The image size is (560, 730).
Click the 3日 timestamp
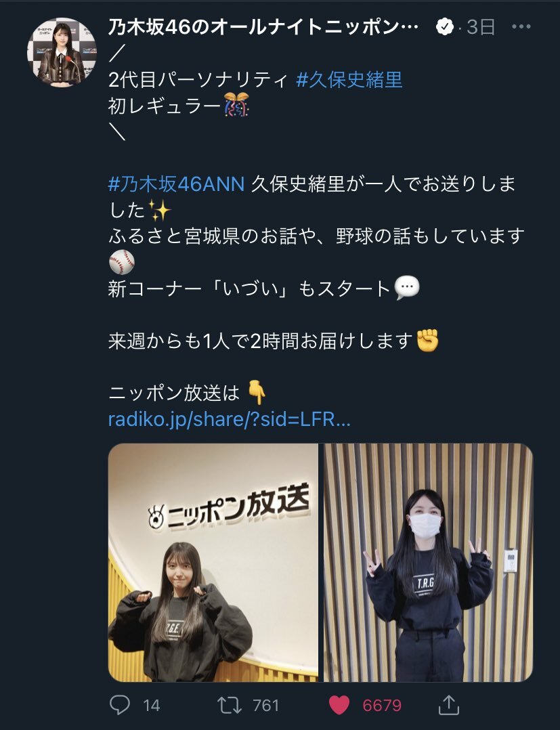click(480, 27)
